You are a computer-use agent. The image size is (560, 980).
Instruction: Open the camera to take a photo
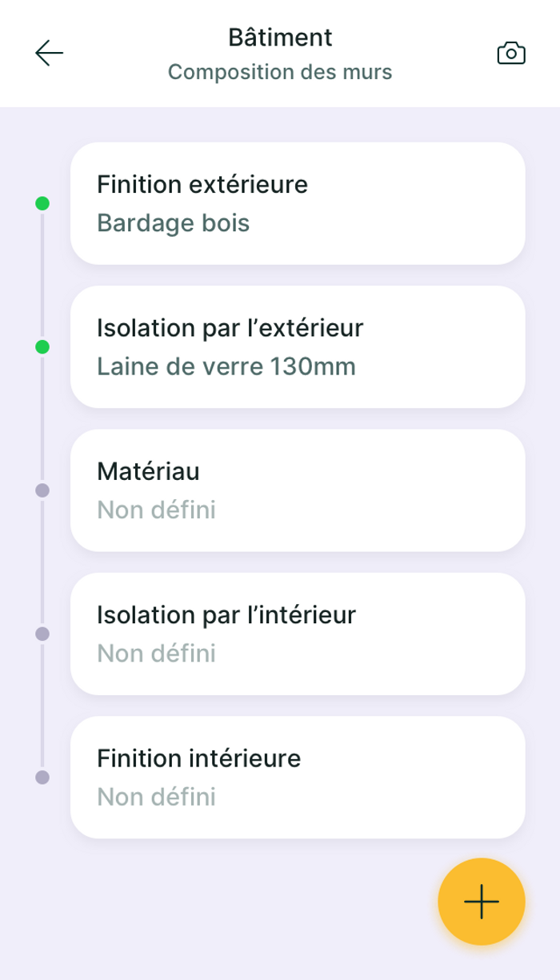click(x=511, y=54)
